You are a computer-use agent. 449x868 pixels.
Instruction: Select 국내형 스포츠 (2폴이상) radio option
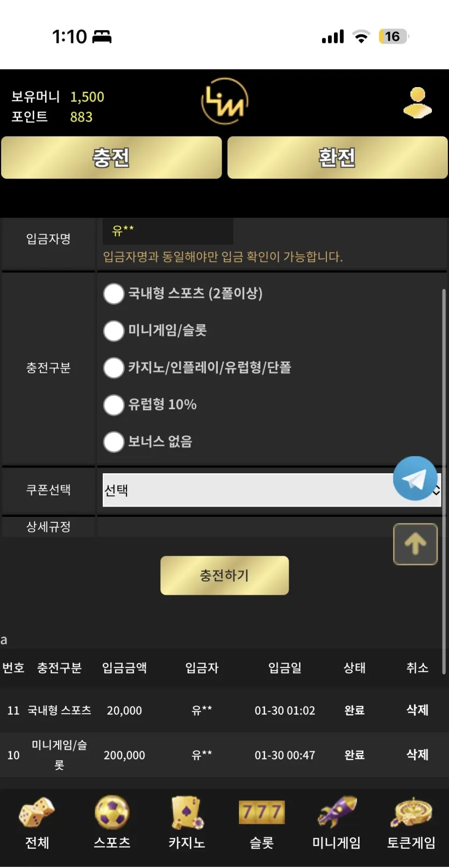coord(113,294)
